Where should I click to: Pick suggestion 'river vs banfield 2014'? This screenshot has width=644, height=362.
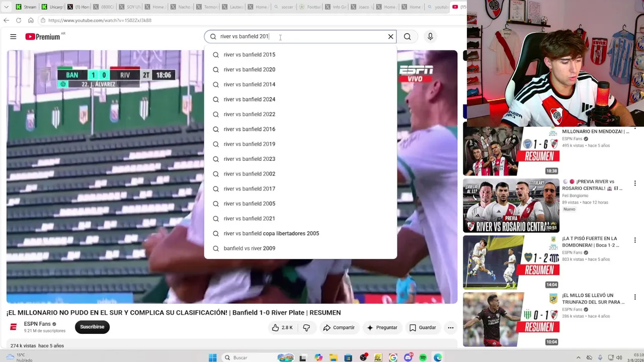click(x=300, y=84)
